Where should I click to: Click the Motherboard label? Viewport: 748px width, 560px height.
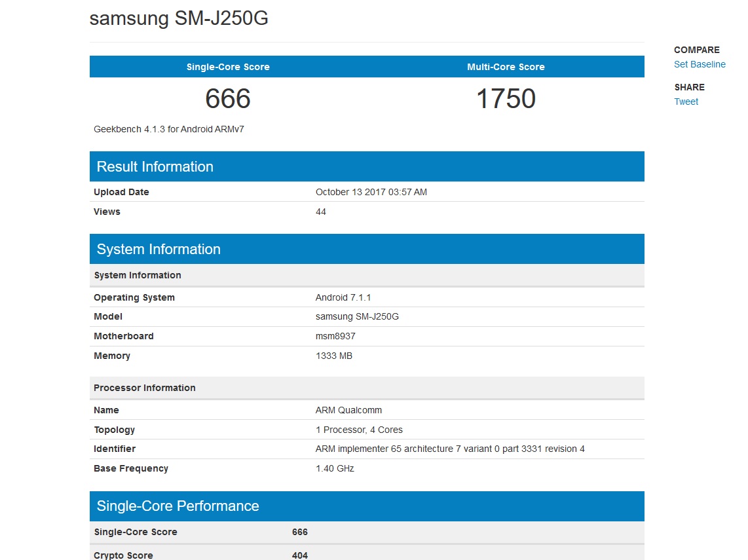tap(124, 336)
